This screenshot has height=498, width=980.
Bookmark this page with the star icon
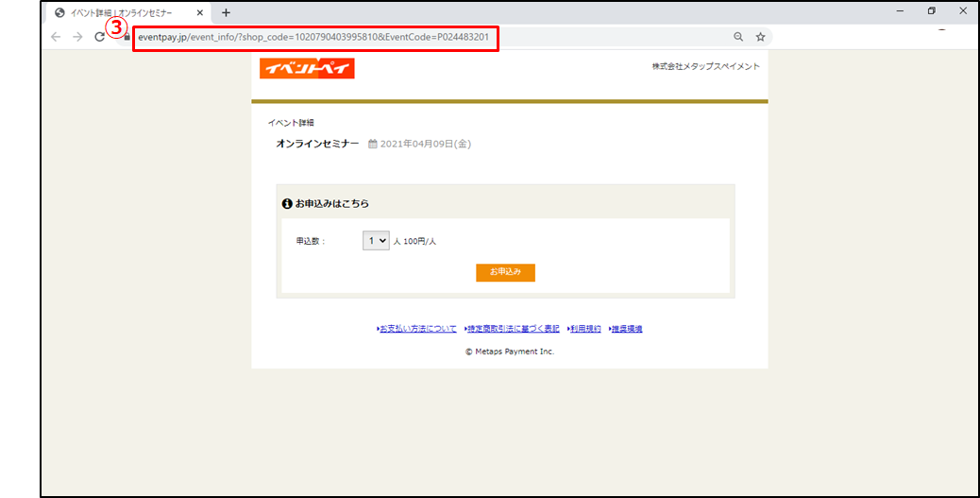click(760, 37)
